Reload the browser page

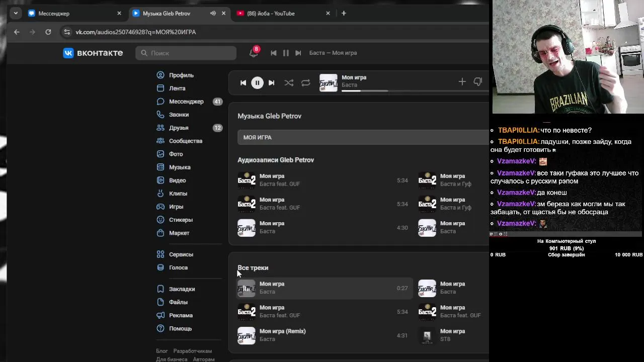coord(48,32)
